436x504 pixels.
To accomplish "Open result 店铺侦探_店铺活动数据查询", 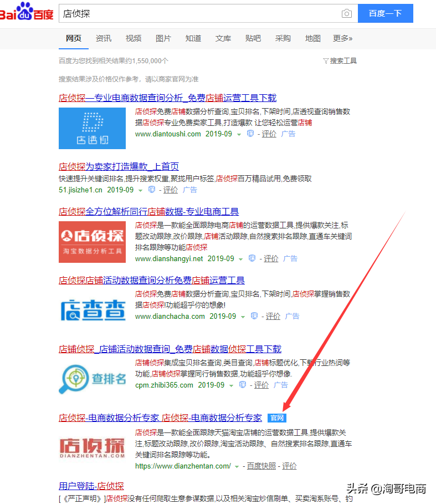I will tap(170, 349).
